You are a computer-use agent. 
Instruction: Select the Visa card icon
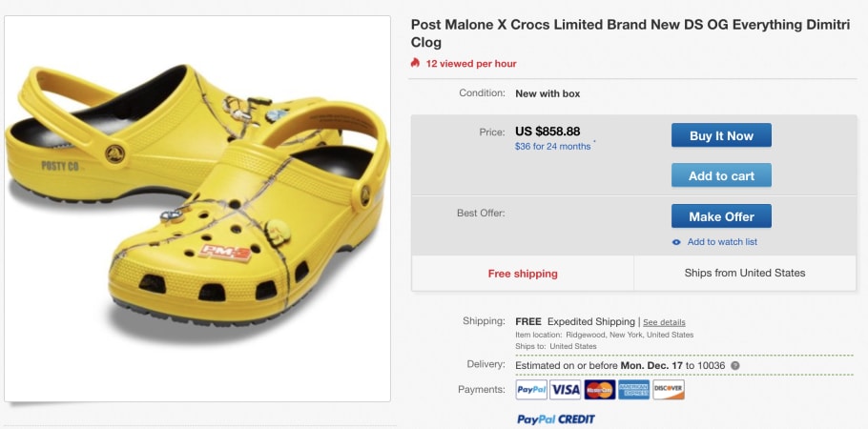point(565,390)
